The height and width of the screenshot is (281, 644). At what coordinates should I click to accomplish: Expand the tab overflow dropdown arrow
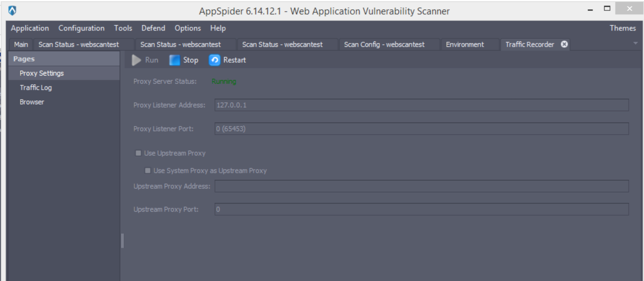[x=635, y=43]
